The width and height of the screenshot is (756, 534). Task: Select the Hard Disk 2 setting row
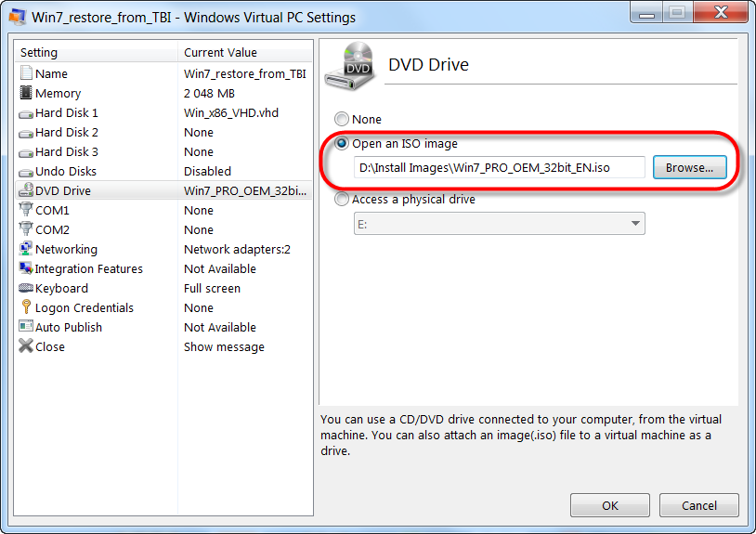tap(164, 133)
